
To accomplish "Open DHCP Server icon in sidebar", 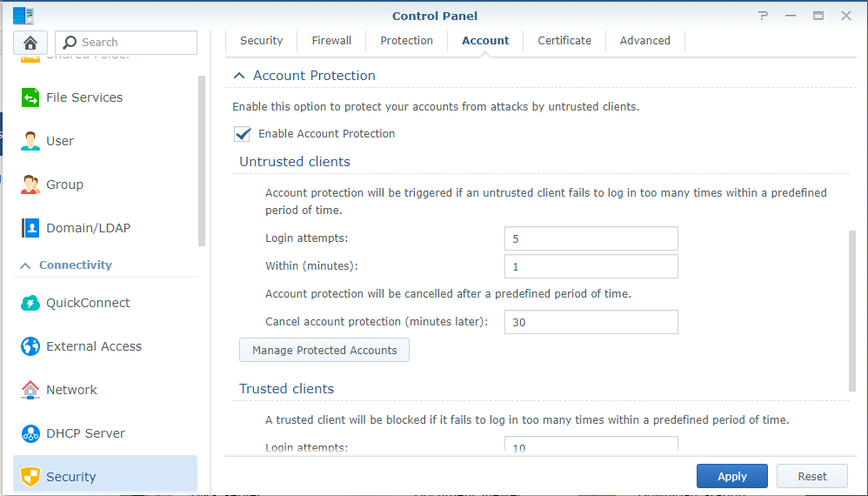I will 30,433.
